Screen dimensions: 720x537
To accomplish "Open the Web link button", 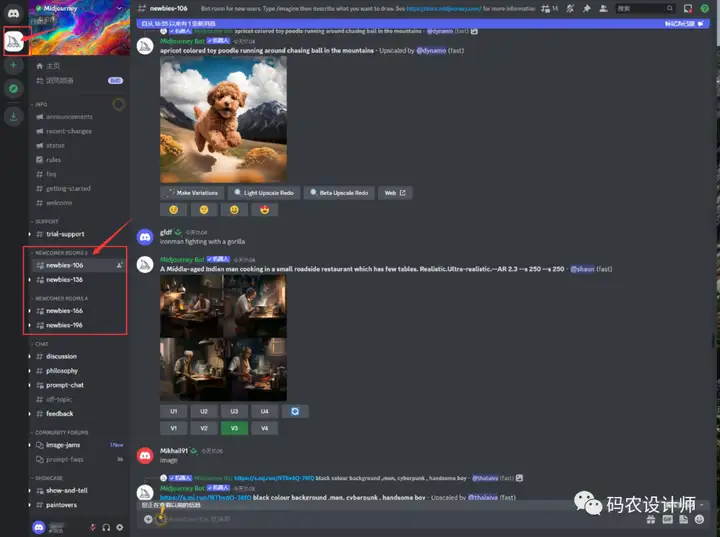I will coord(395,193).
